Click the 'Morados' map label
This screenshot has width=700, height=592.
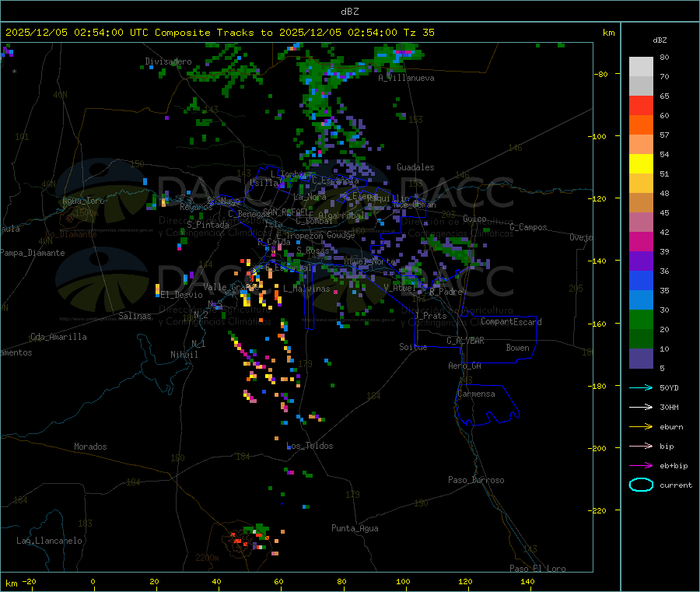pos(90,447)
